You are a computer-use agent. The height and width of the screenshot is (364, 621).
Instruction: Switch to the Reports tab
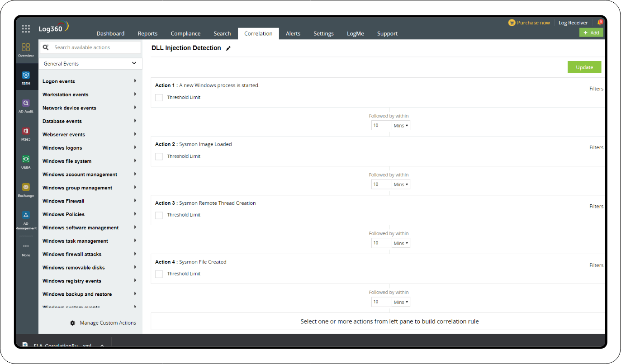coord(147,33)
